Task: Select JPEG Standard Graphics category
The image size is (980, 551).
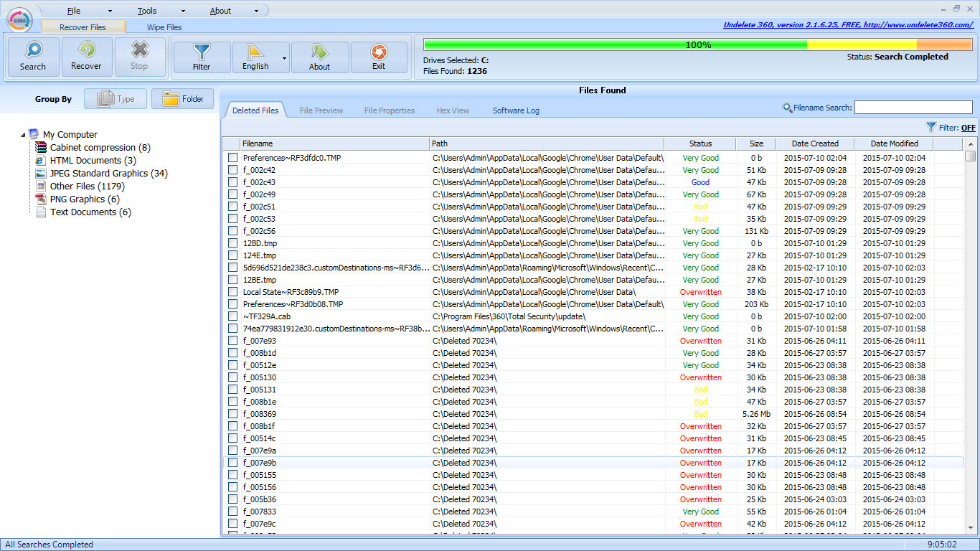Action: click(108, 174)
